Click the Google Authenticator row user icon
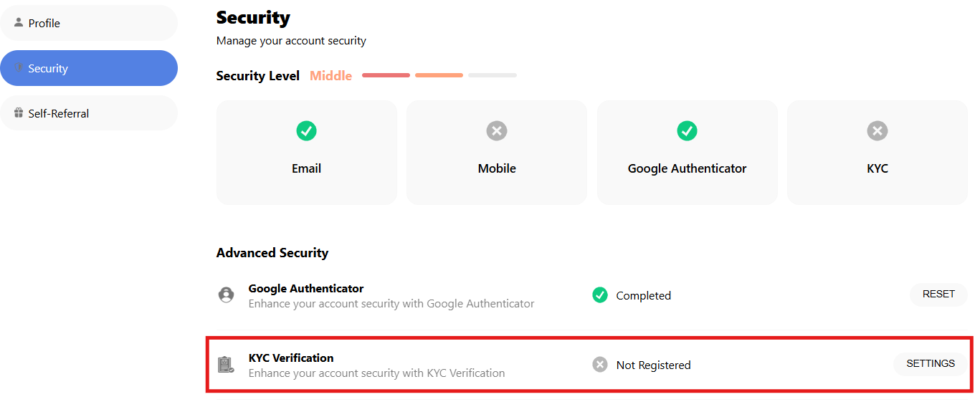 [226, 295]
